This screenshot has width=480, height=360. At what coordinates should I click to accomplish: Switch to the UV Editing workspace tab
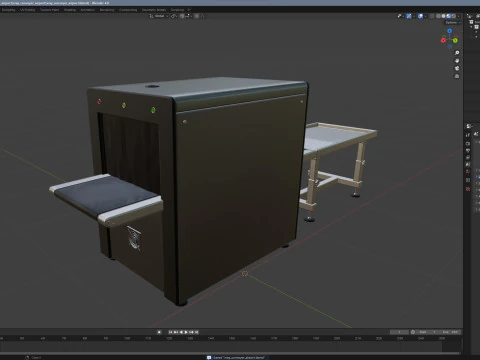tap(27, 10)
